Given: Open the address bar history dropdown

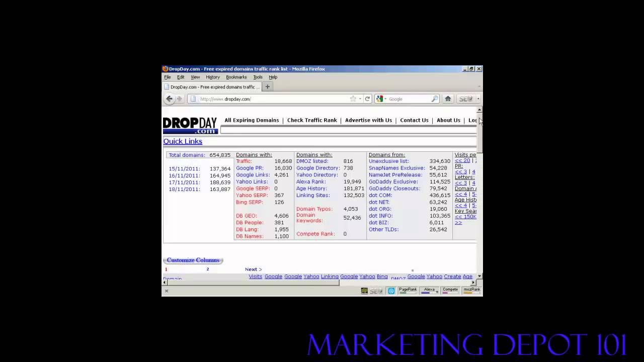Looking at the screenshot, I should (x=360, y=99).
